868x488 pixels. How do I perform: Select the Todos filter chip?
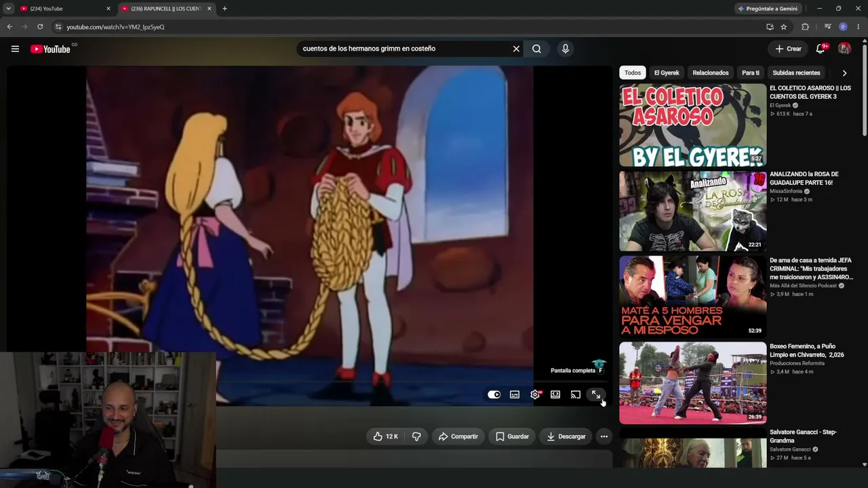[633, 73]
